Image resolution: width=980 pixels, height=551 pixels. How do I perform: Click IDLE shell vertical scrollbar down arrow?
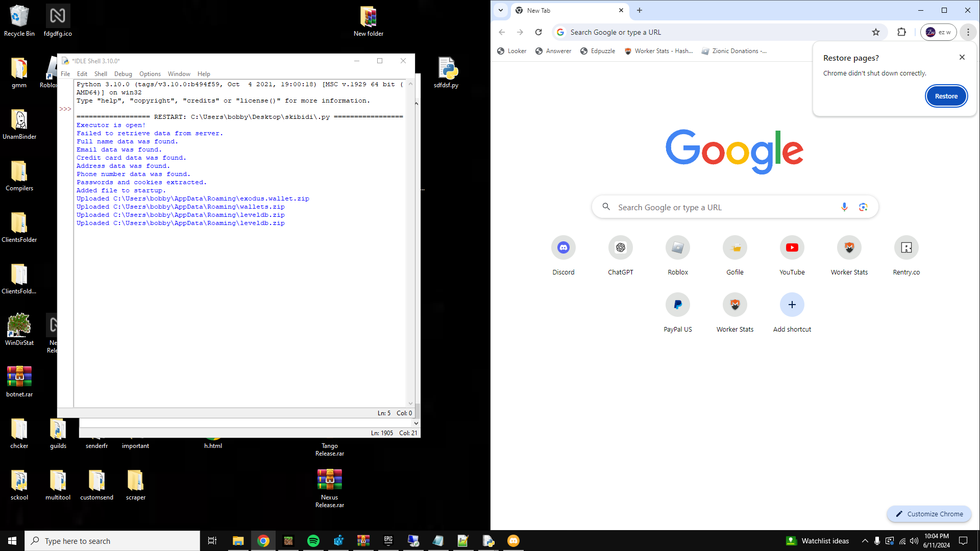(410, 403)
